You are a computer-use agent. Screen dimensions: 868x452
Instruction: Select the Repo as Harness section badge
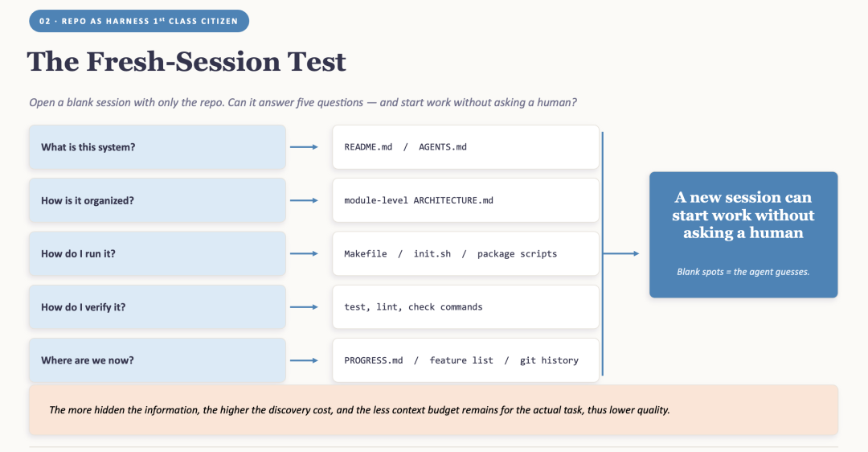click(x=139, y=21)
